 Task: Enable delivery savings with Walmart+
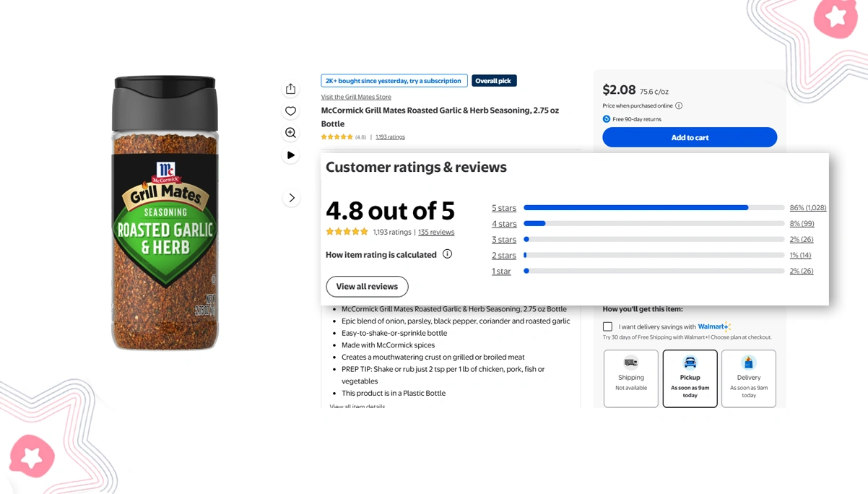607,326
